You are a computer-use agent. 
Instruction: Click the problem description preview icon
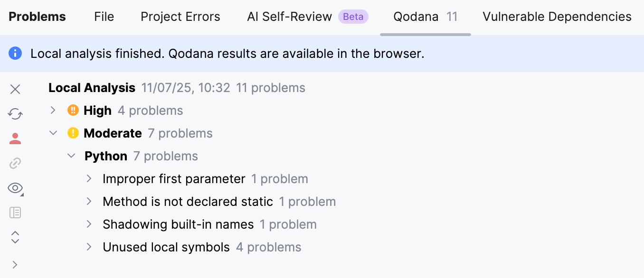click(15, 213)
